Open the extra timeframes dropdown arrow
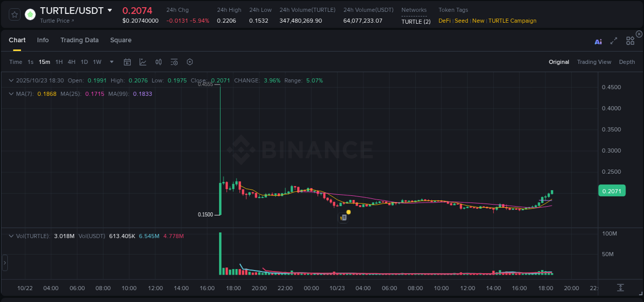This screenshot has height=302, width=644. click(111, 62)
